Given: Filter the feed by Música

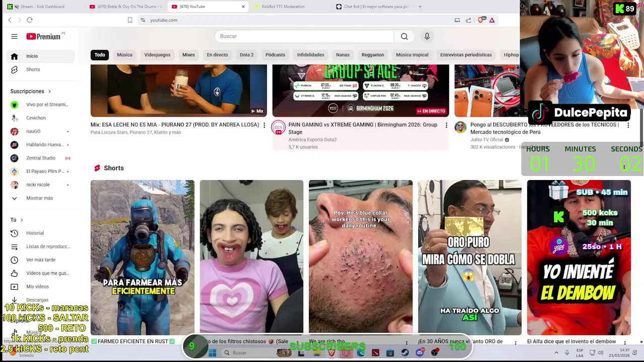Looking at the screenshot, I should click(125, 55).
